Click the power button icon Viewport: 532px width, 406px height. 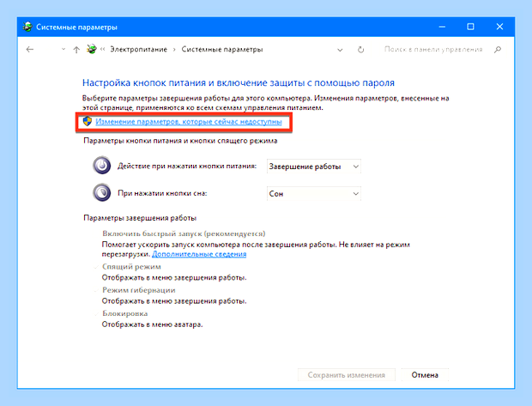[102, 166]
